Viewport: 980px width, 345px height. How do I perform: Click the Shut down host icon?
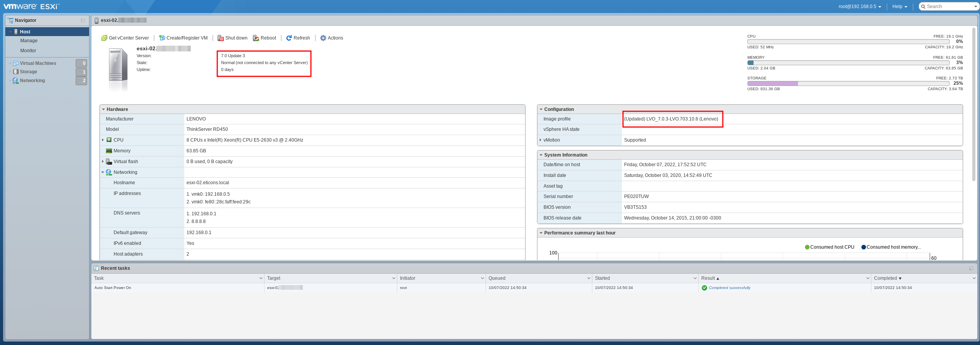click(221, 38)
